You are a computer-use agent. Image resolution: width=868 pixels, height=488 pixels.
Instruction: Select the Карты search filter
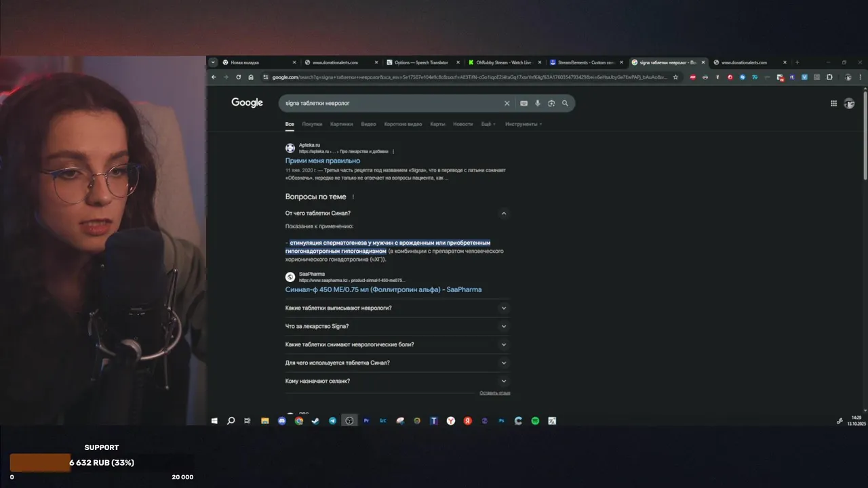[437, 124]
